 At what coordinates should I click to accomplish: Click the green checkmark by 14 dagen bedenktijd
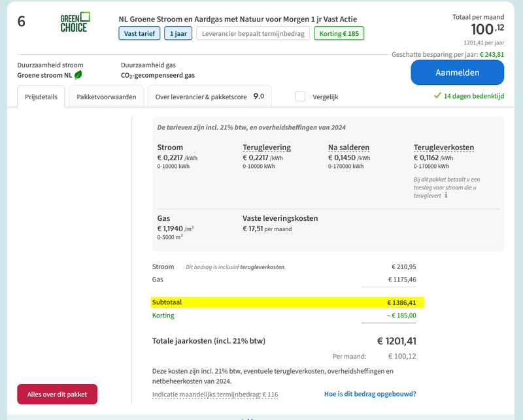pyautogui.click(x=437, y=96)
